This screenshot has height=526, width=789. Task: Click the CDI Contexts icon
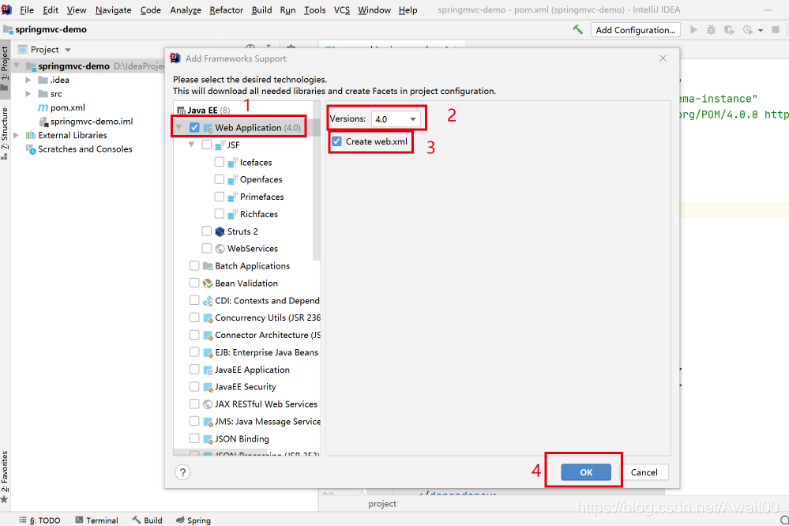(207, 301)
